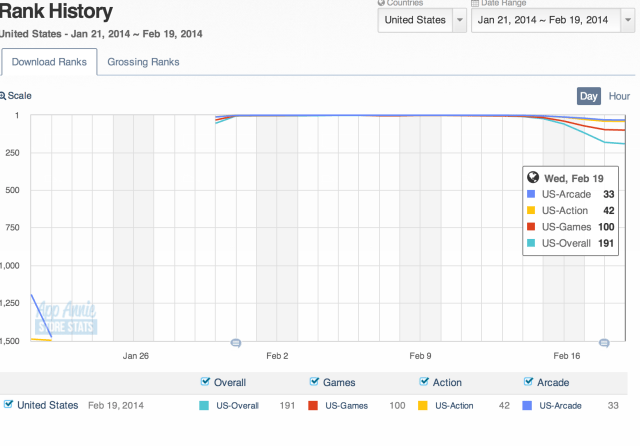Click the Action column header label
Viewport: 640px width, 446px height.
click(x=447, y=382)
